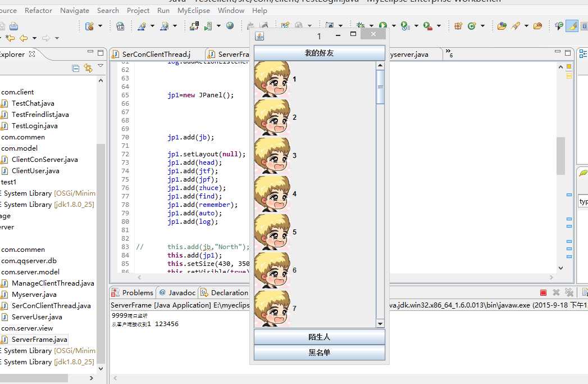Open dropdown next to Search flashlight icon
Viewport: 588px width, 384px height.
pyautogui.click(x=526, y=26)
